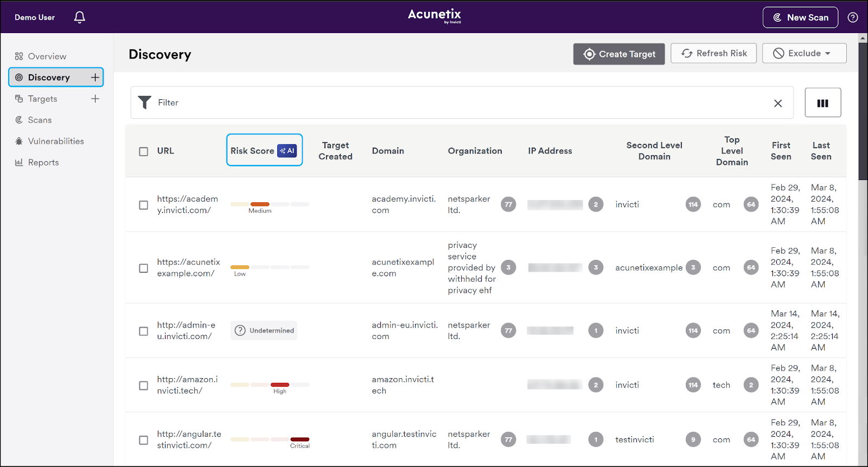The height and width of the screenshot is (467, 868).
Task: Click IP address count badge for amazon.invicti.tech
Action: [596, 385]
